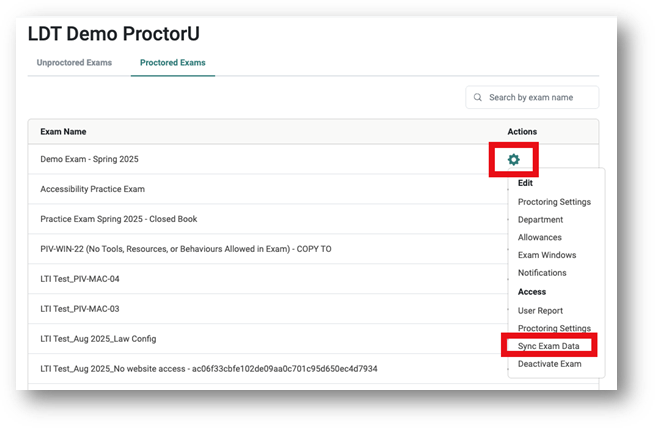Image resolution: width=656 pixels, height=428 pixels.
Task: Switch to Unproctored Exams tab
Action: click(x=74, y=63)
